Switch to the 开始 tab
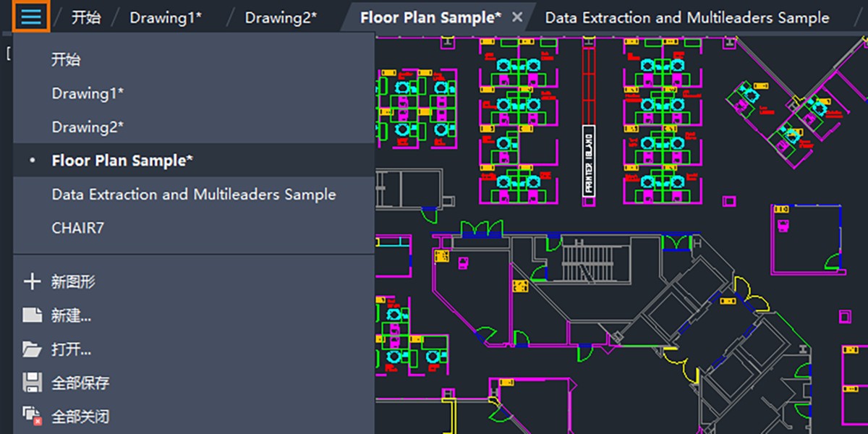 86,16
